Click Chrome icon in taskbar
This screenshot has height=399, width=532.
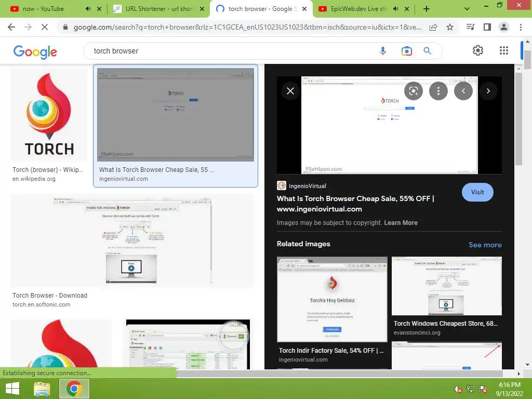[74, 389]
